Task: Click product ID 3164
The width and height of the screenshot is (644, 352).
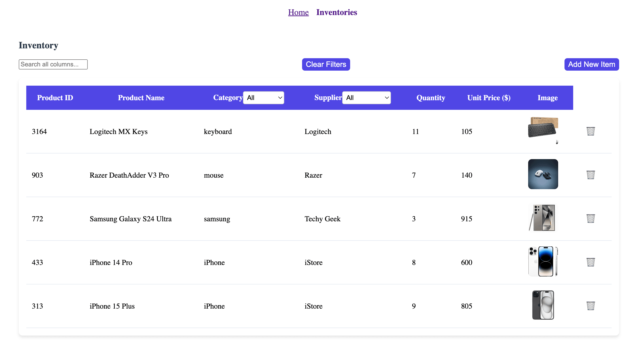Action: (39, 132)
